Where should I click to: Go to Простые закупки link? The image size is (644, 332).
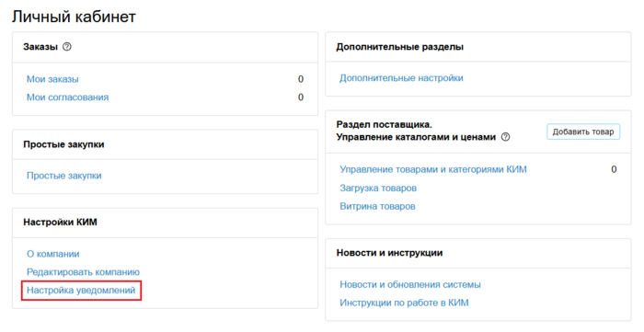pos(64,176)
